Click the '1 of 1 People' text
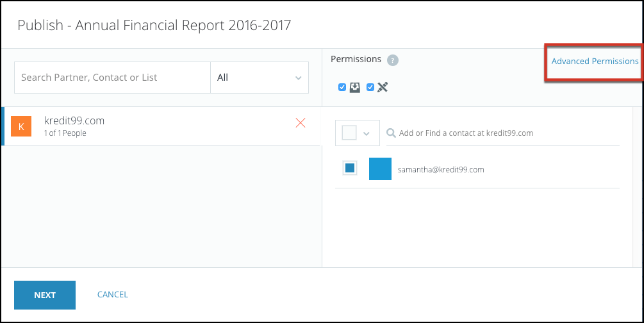Viewport: 644px width, 323px height. point(65,133)
